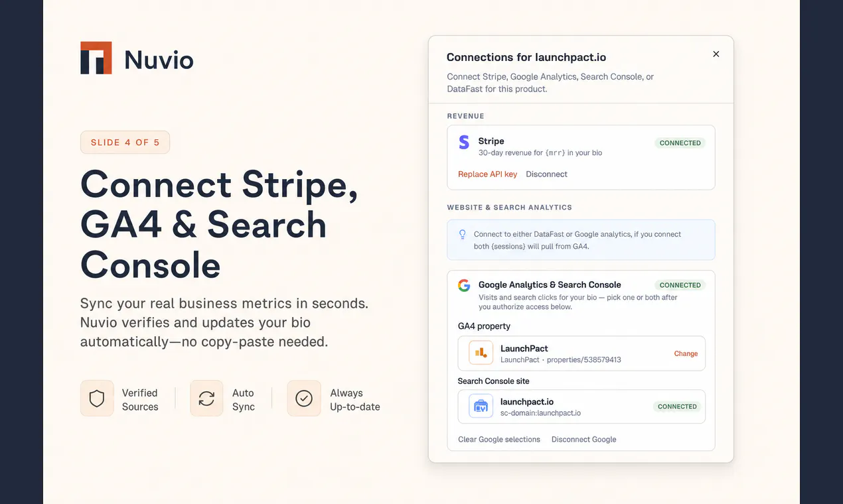Click the Auto Sync refresh icon
843x504 pixels.
[x=206, y=399]
